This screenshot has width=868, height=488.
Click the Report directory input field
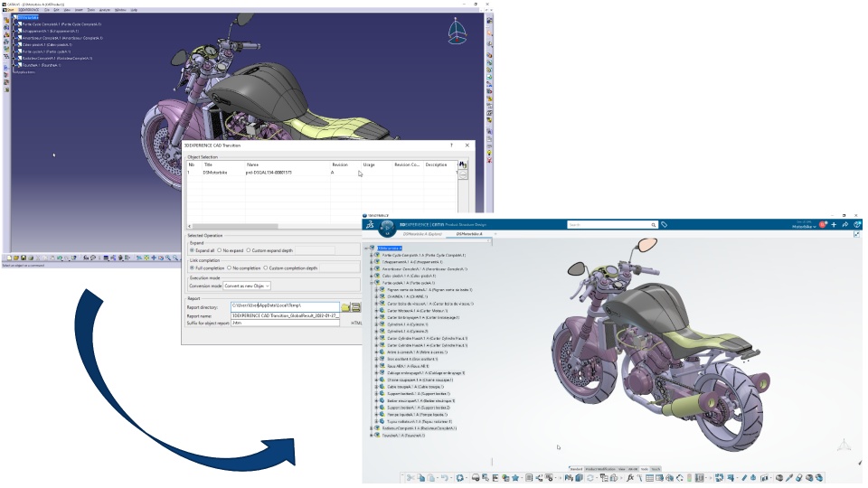coord(285,305)
